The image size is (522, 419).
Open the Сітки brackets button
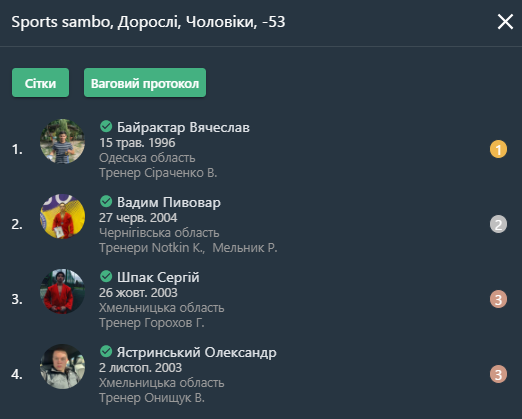[x=40, y=83]
